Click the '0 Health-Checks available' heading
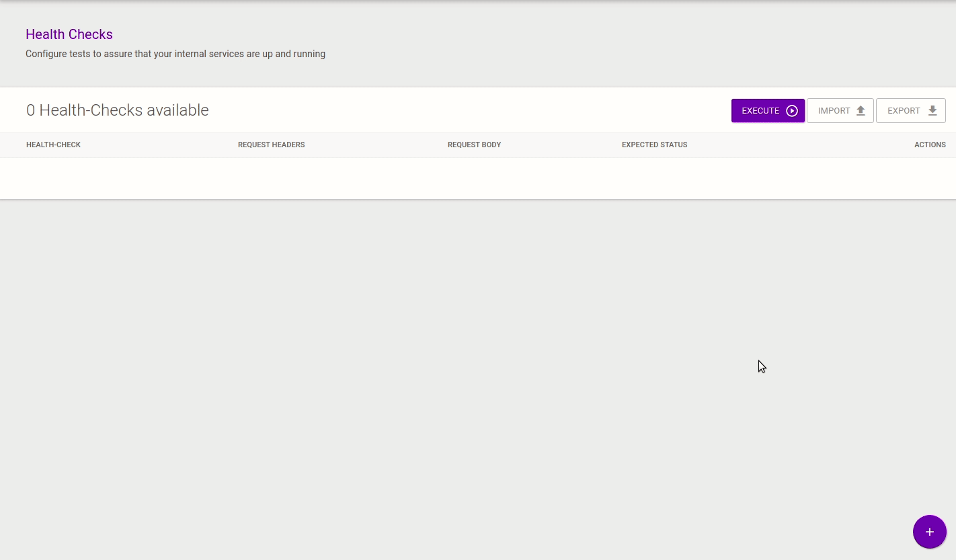 point(117,110)
